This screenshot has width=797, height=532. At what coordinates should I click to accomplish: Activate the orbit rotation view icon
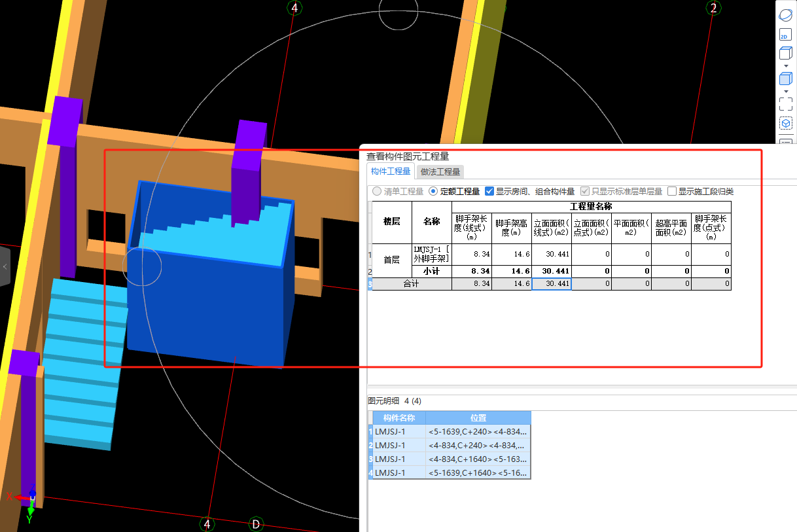pyautogui.click(x=786, y=16)
